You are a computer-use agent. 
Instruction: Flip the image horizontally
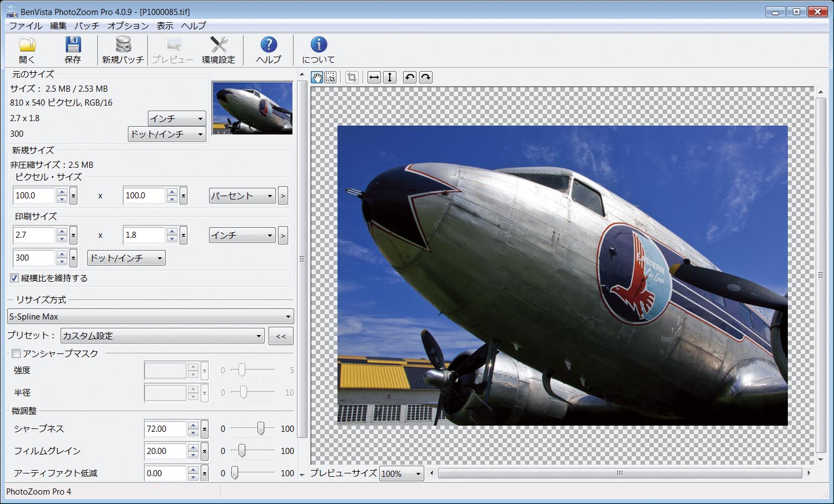373,77
